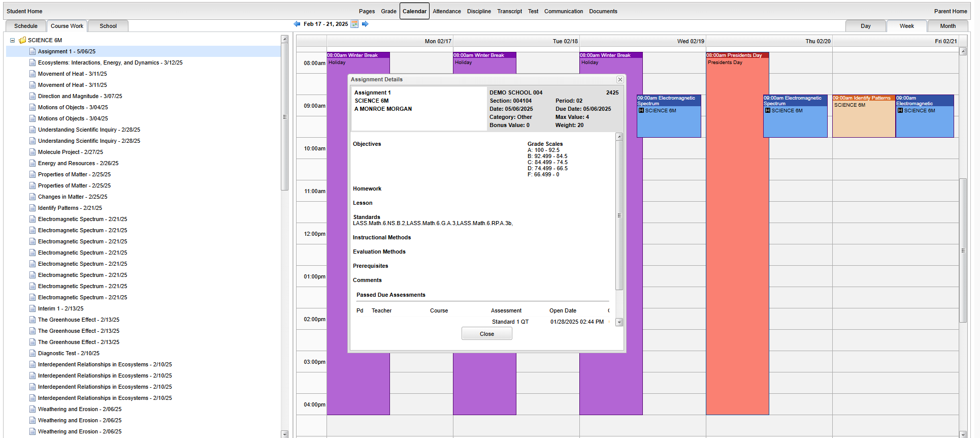Advance to next week with the right arrow
The width and height of the screenshot is (980, 438).
pyautogui.click(x=365, y=24)
